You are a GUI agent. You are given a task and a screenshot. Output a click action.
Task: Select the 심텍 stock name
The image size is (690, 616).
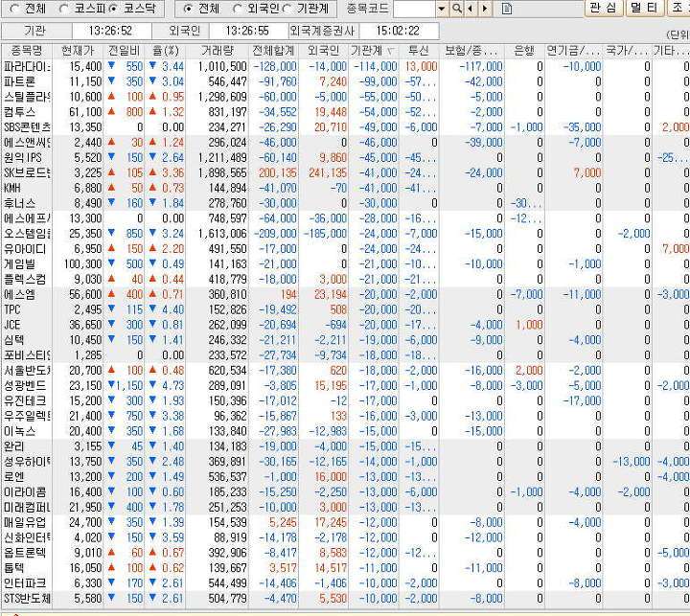[13, 340]
